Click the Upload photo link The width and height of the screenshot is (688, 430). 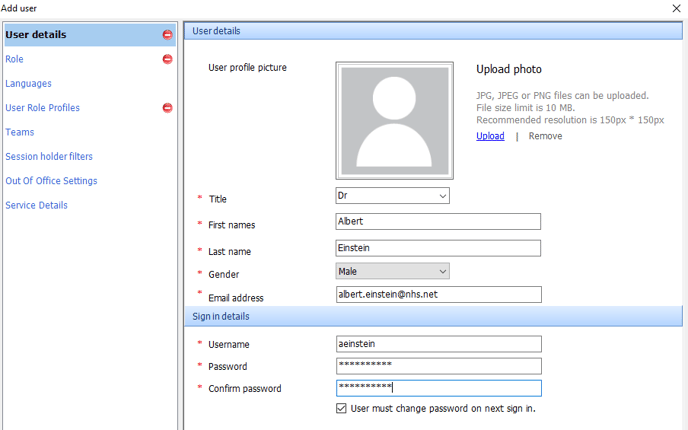coord(490,136)
